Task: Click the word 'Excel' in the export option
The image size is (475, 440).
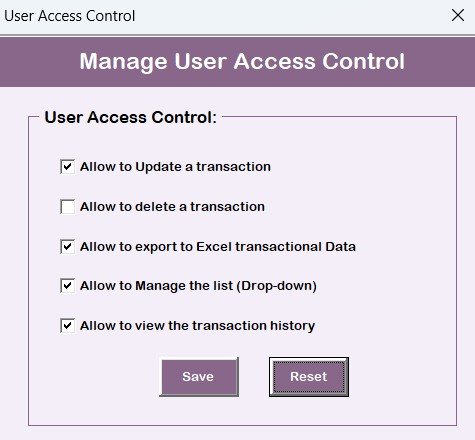Action: (214, 247)
